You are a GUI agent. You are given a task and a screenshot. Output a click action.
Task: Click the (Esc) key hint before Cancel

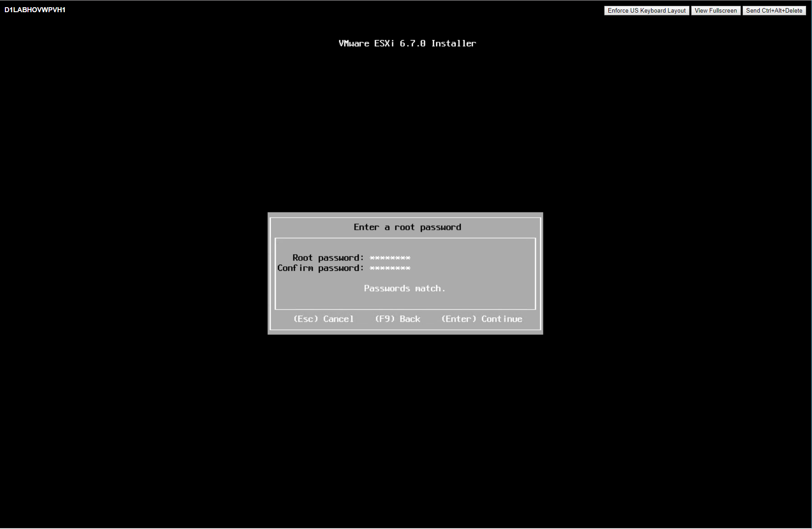306,319
